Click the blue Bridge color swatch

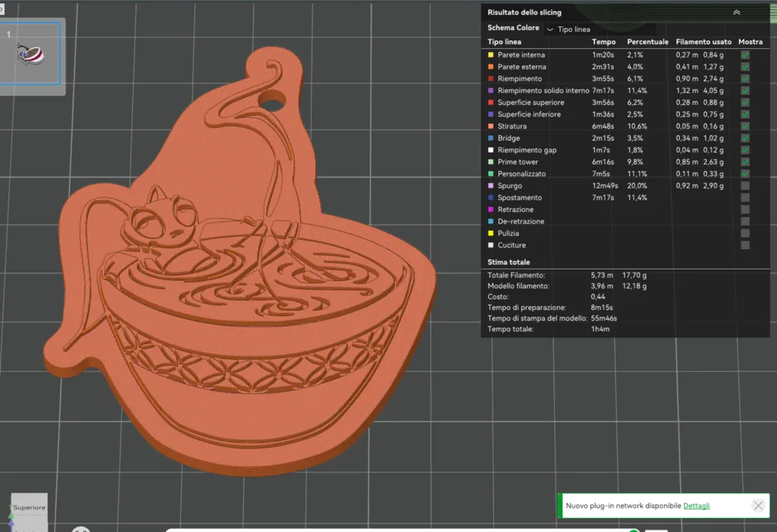point(490,138)
